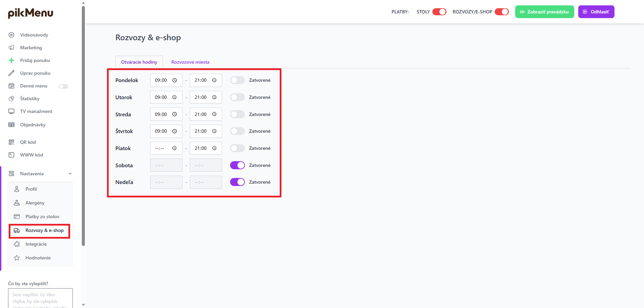Screen dimensions: 644x308
Task: Disable the STOLY payments toggle
Action: [x=439, y=12]
